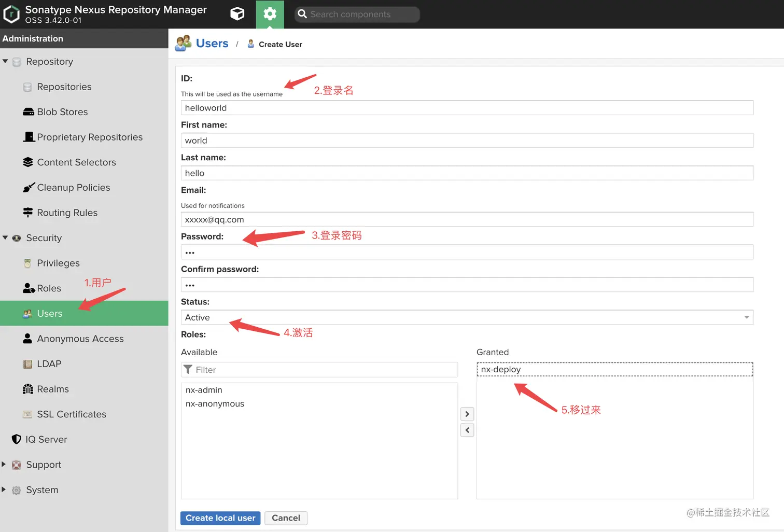Click the Users icon beside the Users heading
Screen dimensions: 784x532
(183, 44)
